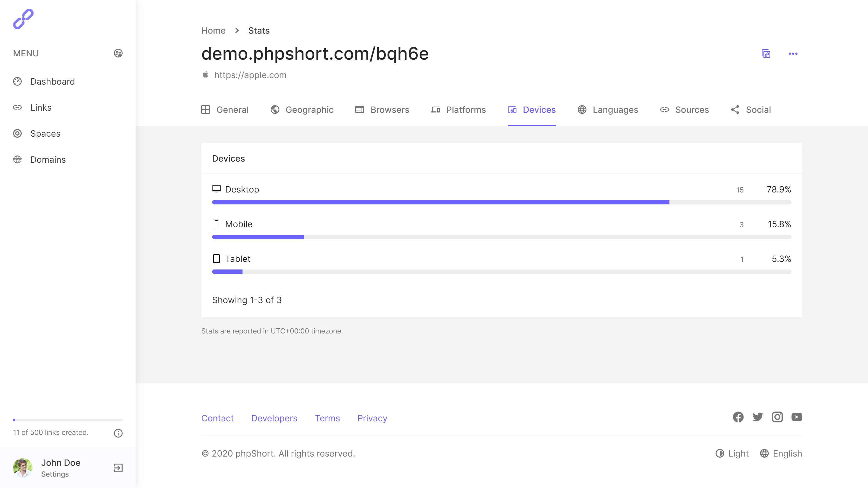
Task: Open the English language selector
Action: pos(781,454)
